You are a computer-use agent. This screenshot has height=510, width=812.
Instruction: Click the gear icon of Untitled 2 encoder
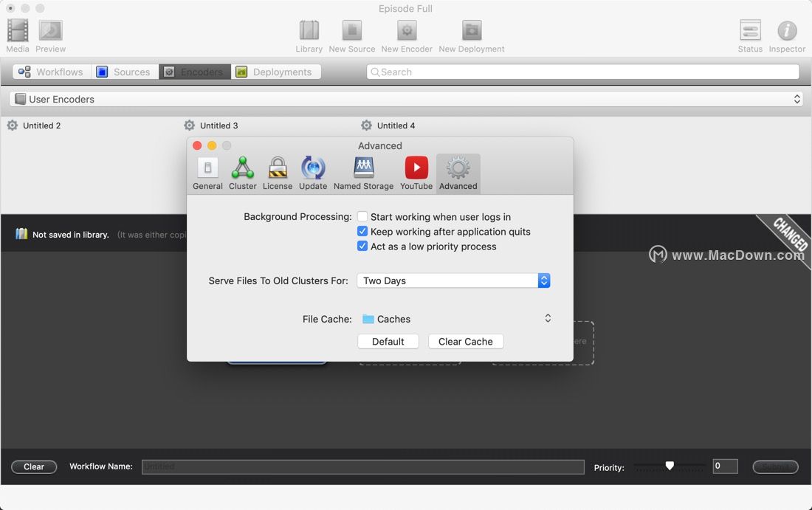[13, 125]
